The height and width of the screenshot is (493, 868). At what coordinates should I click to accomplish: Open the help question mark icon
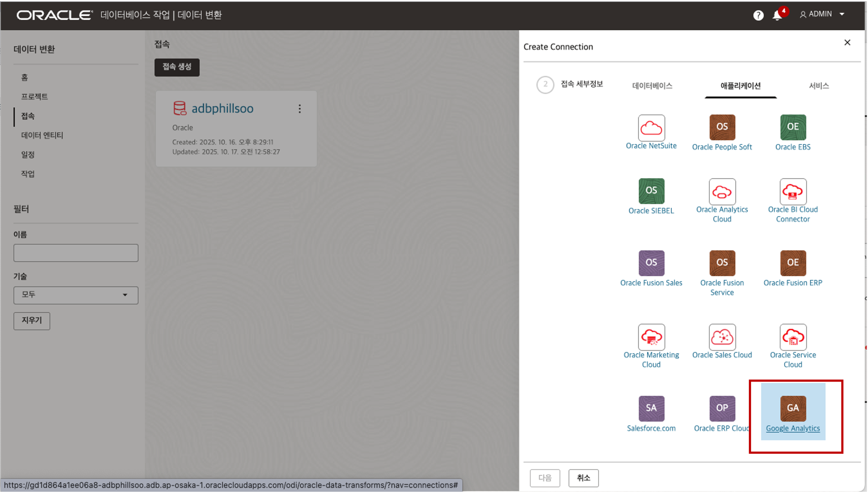click(x=758, y=15)
